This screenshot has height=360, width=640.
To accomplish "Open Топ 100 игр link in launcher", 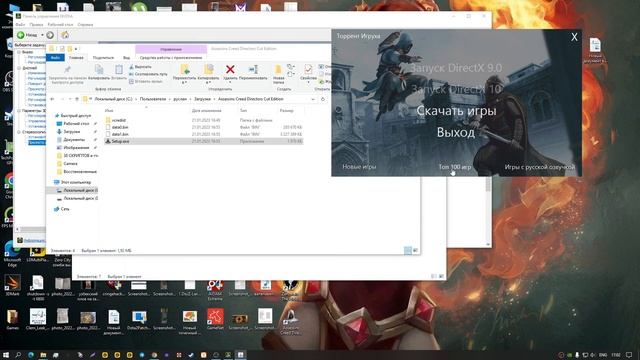I will point(455,167).
